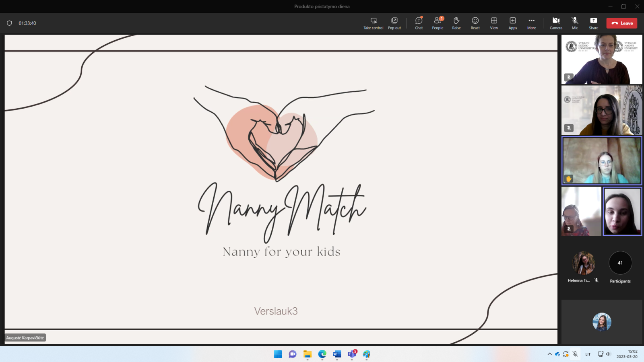Viewport: 644px width, 362px height.
Task: Show hidden system tray icons
Action: [x=549, y=354]
